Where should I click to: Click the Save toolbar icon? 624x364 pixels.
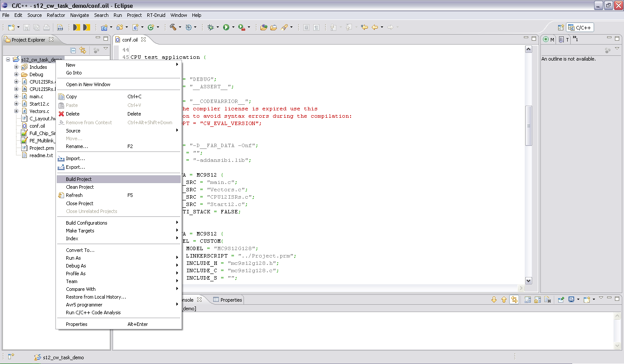pyautogui.click(x=26, y=27)
